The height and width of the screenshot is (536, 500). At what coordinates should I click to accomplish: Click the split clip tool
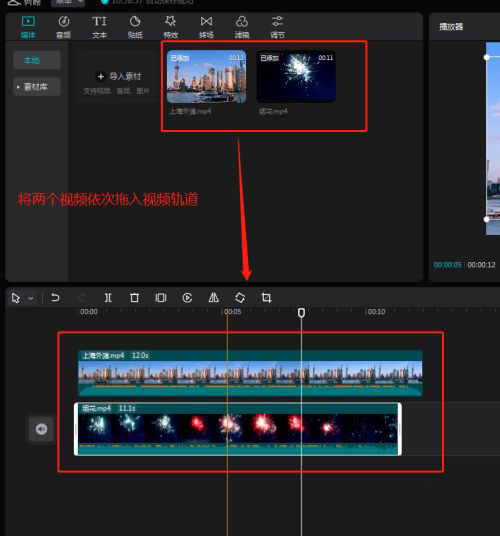coord(108,298)
